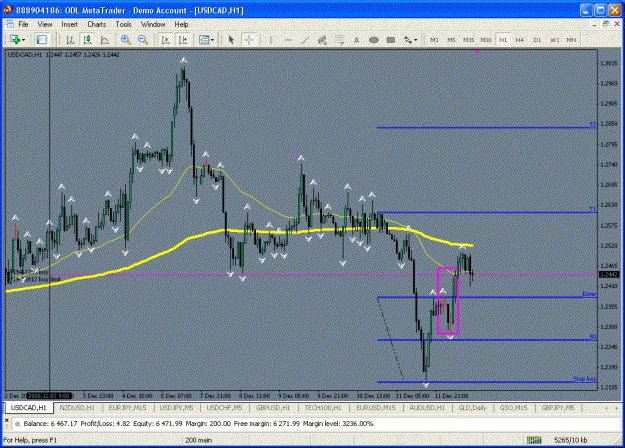Switch to M30 timeframe
Viewport: 625px width, 448px height.
[x=485, y=40]
